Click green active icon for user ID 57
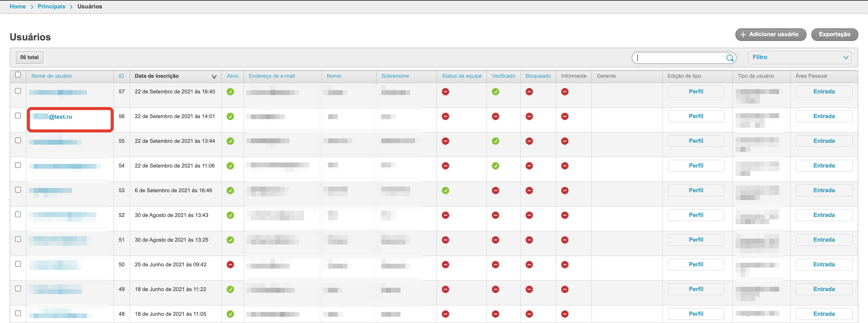868x323 pixels. tap(230, 92)
